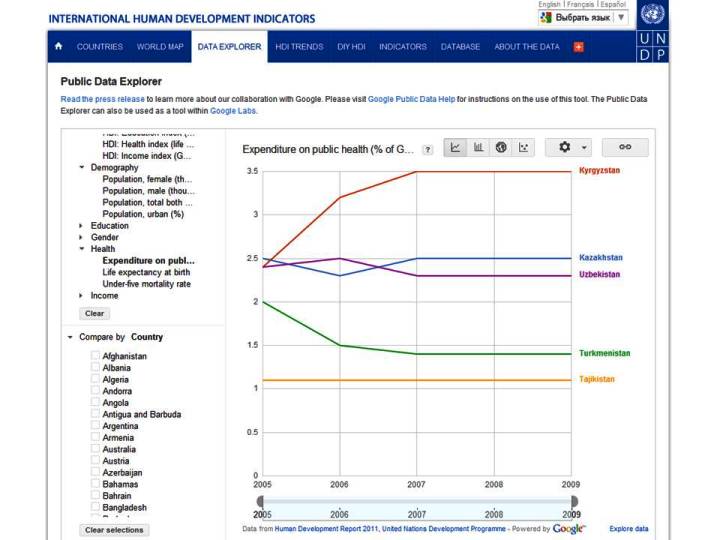Expand the Education tree category
The height and width of the screenshot is (540, 720).
pyautogui.click(x=81, y=226)
